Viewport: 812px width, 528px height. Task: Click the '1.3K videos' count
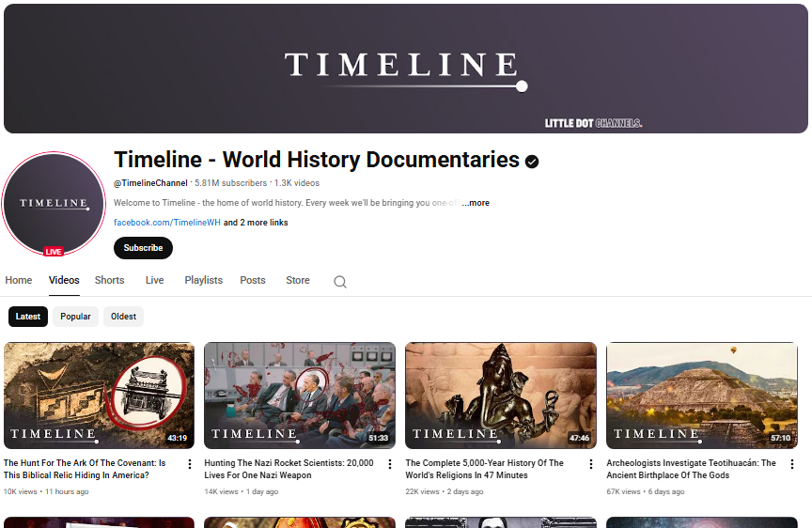tap(297, 183)
